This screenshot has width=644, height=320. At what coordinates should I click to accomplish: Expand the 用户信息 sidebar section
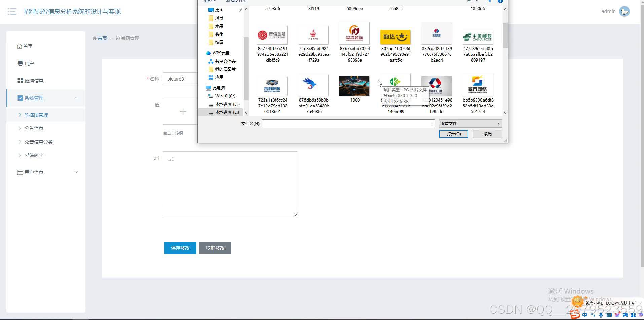point(46,172)
